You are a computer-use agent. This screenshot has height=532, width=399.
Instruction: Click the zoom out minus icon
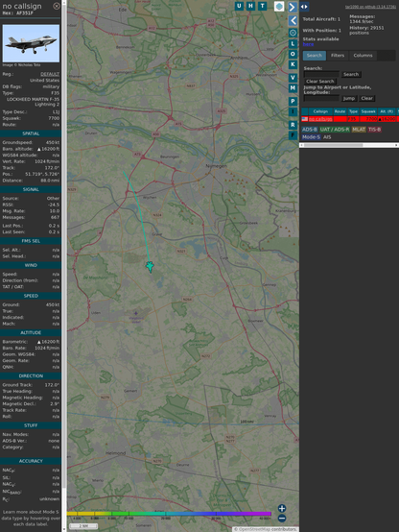[x=282, y=519]
